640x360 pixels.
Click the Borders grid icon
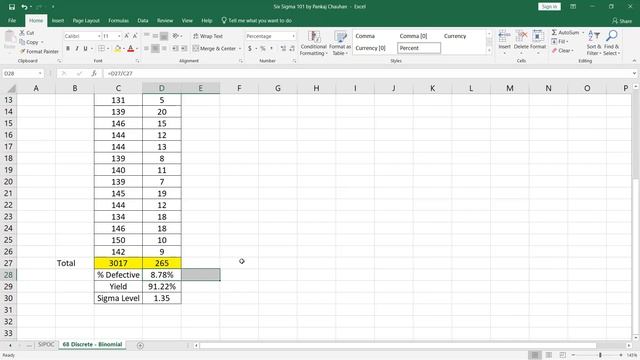pos(101,49)
